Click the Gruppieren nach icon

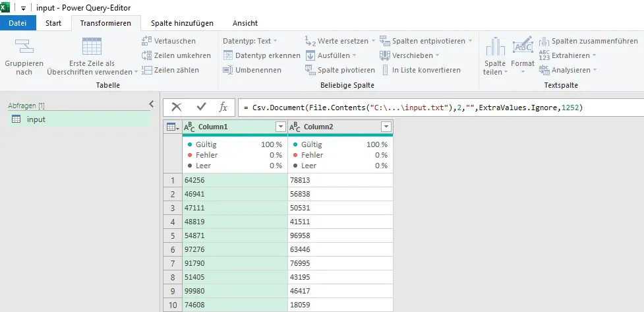(x=24, y=46)
